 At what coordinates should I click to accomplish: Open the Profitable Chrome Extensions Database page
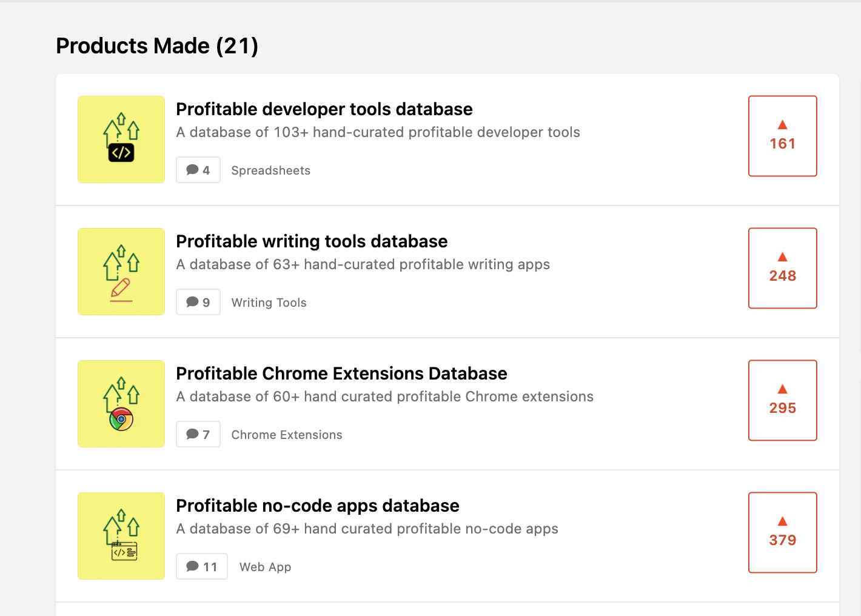341,373
